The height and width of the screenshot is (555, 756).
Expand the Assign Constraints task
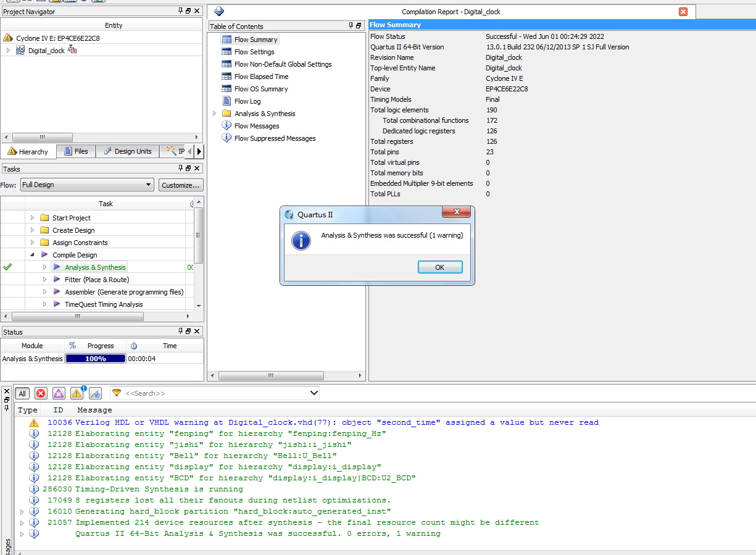(33, 243)
